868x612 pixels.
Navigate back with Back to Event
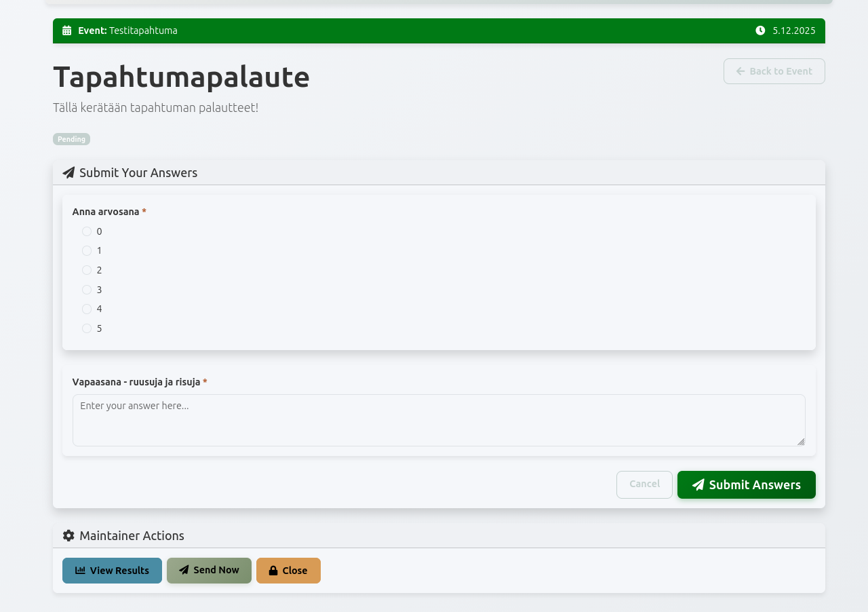[774, 71]
